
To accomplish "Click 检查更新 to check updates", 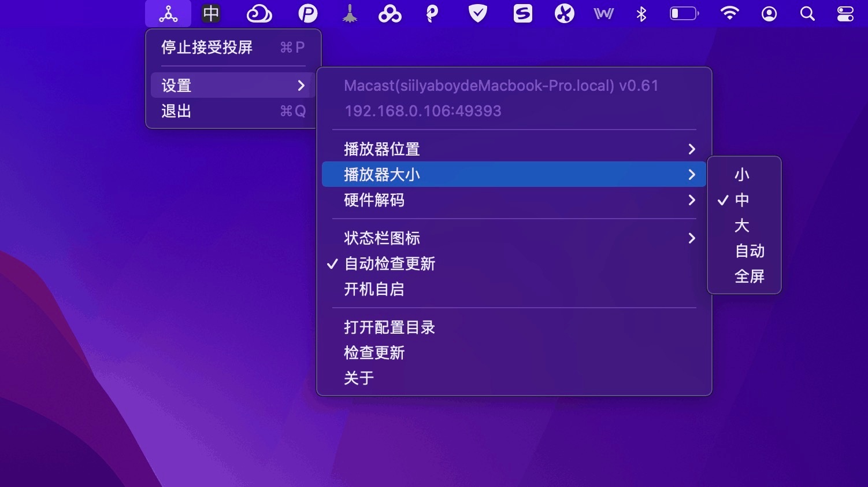I will tap(374, 353).
